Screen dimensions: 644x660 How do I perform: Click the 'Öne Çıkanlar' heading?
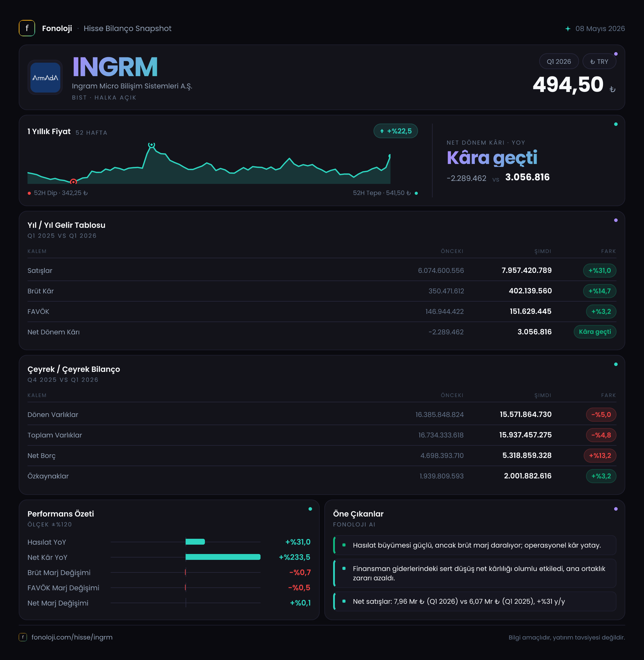tap(358, 514)
